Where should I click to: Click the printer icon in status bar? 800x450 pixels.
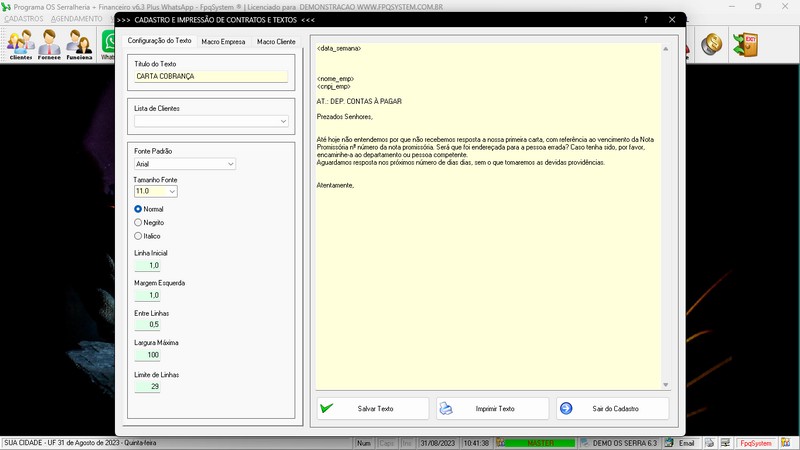point(710,443)
